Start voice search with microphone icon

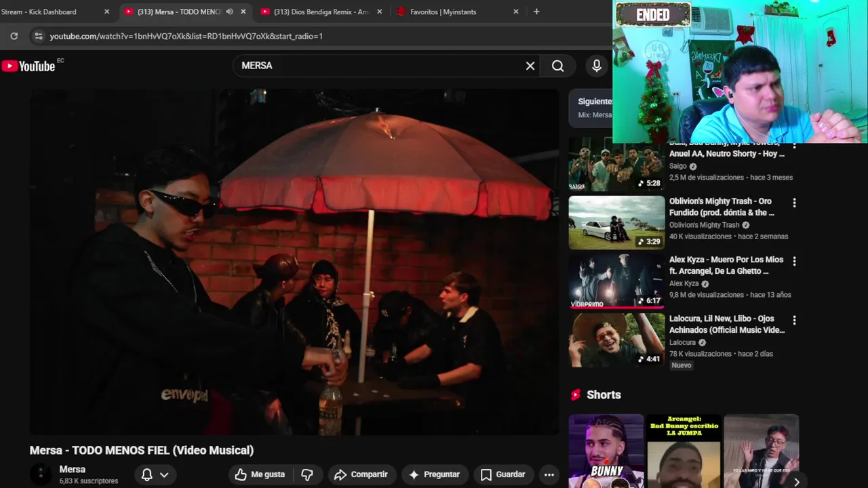pyautogui.click(x=597, y=66)
